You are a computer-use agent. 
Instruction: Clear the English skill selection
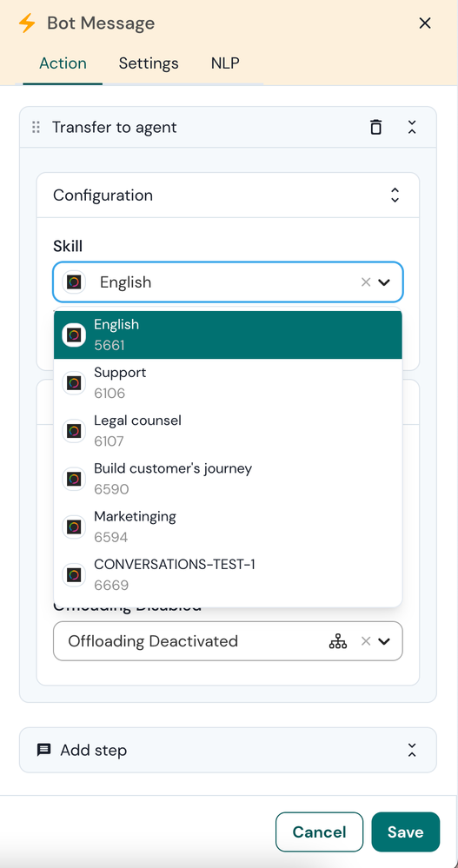[x=366, y=282]
